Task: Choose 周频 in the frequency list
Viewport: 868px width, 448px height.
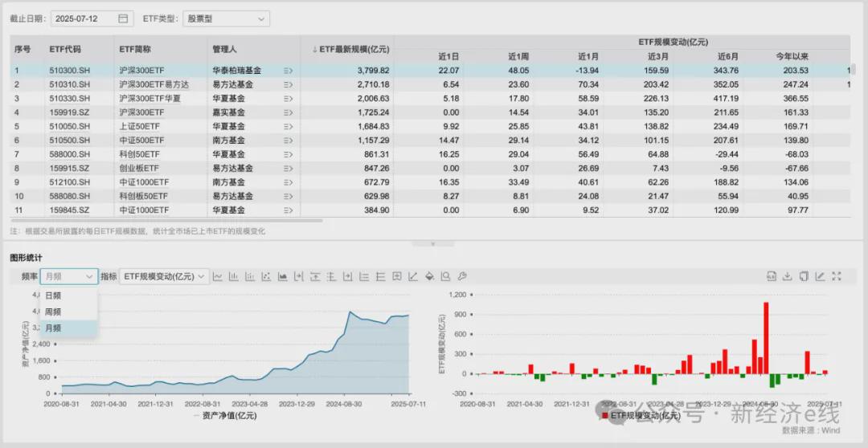Action: click(68, 312)
